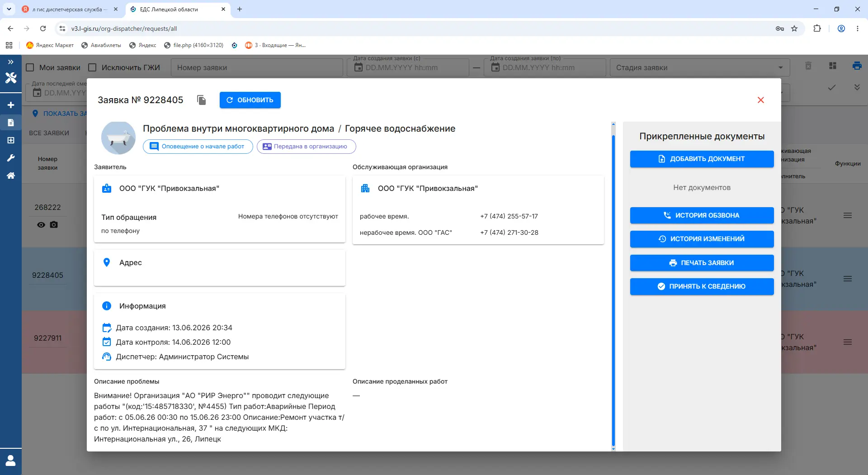Click ДОБАВИТЬ ДОКУМЕНТ button

coord(702,159)
